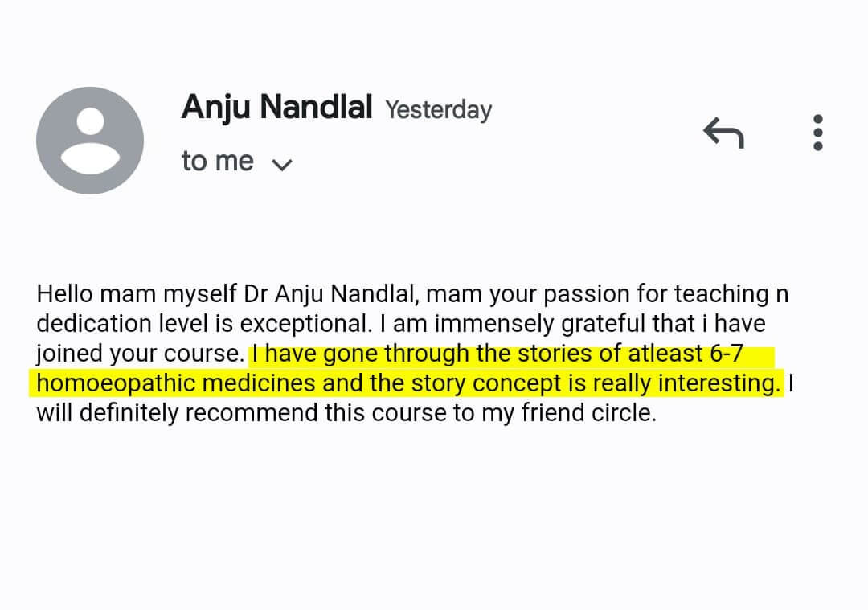Viewport: 868px width, 610px height.
Task: Open the three-dot more options menu
Action: coord(818,133)
